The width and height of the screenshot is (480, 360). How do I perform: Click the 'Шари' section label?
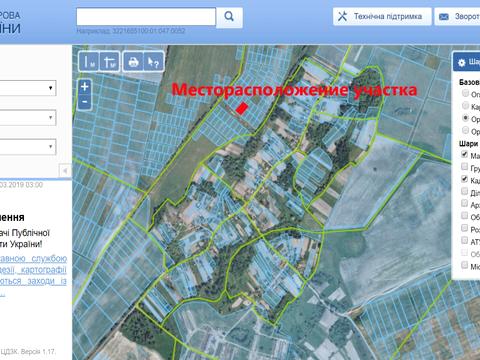(468, 144)
